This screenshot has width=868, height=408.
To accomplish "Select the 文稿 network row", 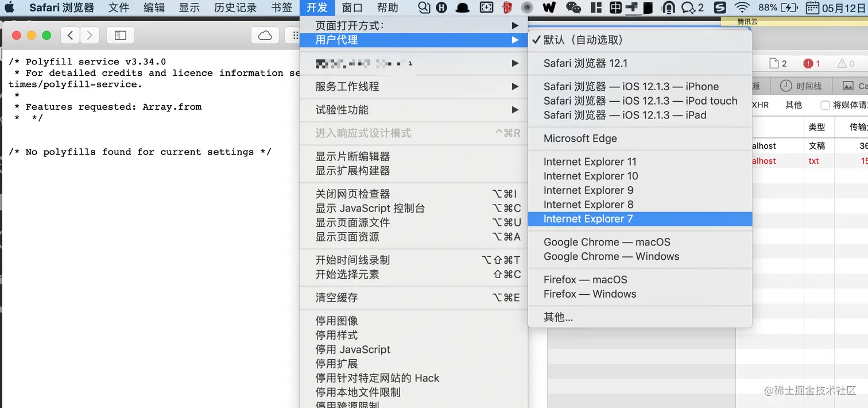I will (x=810, y=146).
